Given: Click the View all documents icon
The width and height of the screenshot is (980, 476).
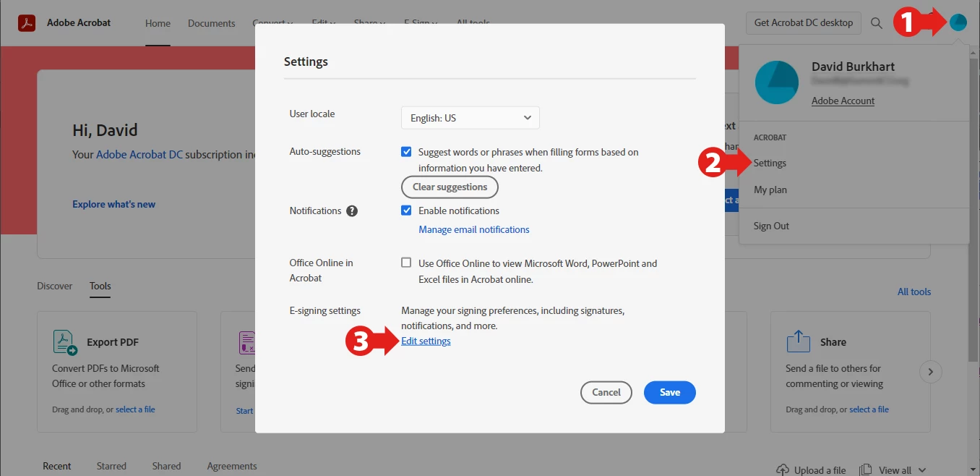Looking at the screenshot, I should pos(865,470).
